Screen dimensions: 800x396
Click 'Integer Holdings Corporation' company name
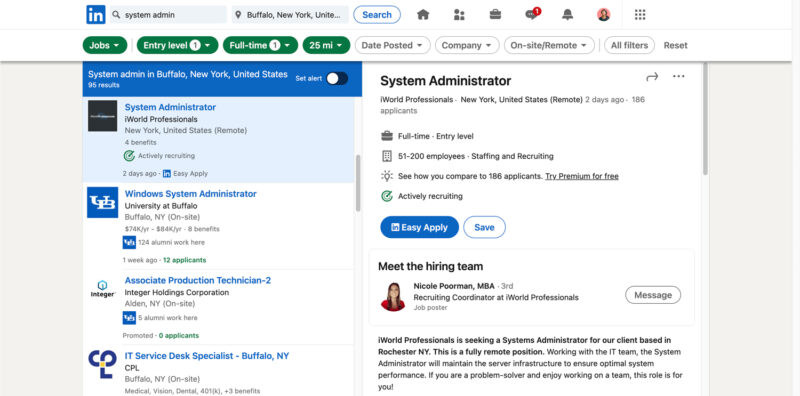pos(177,292)
